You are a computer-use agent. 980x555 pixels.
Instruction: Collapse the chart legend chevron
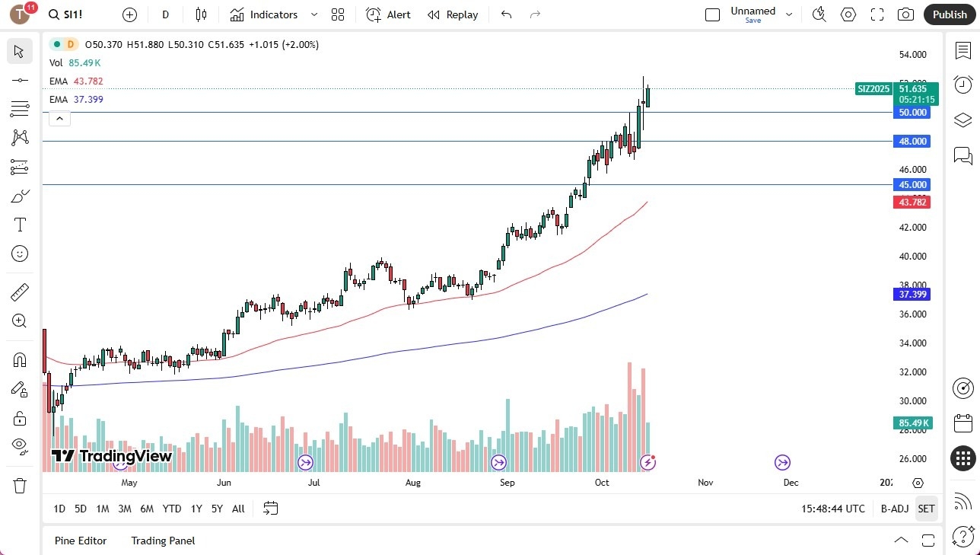(x=59, y=118)
